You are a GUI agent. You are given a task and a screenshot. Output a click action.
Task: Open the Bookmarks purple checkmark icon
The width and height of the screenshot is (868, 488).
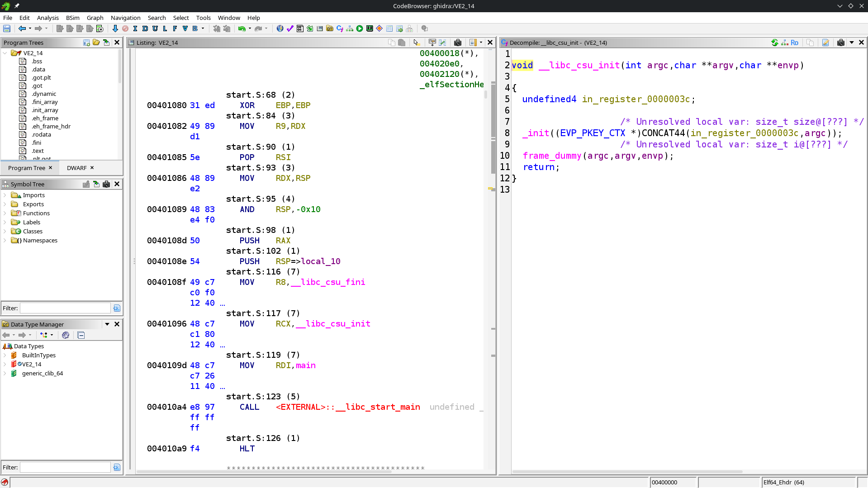[290, 28]
